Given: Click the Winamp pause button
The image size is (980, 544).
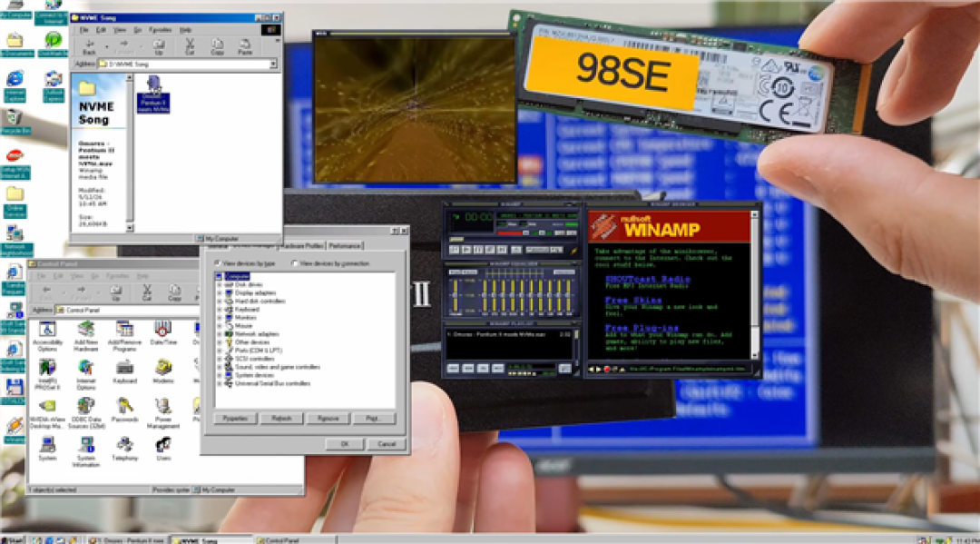Looking at the screenshot, I should (x=478, y=250).
